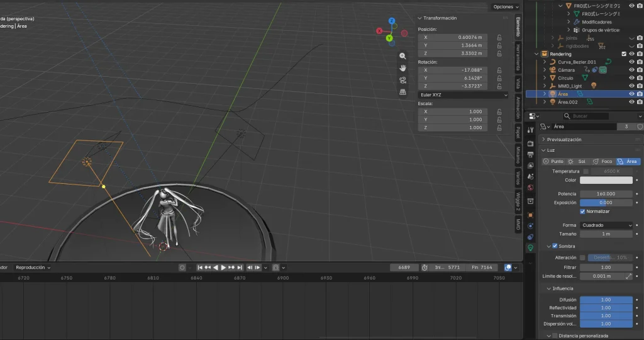Click the blue Z axis on gizmo
644x340 pixels.
pyautogui.click(x=391, y=21)
